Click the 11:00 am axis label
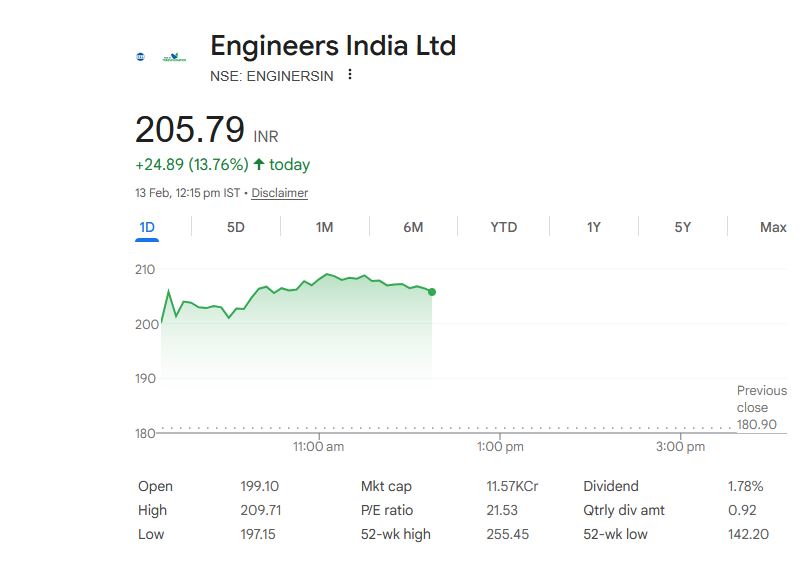This screenshot has height=584, width=802. tap(318, 446)
